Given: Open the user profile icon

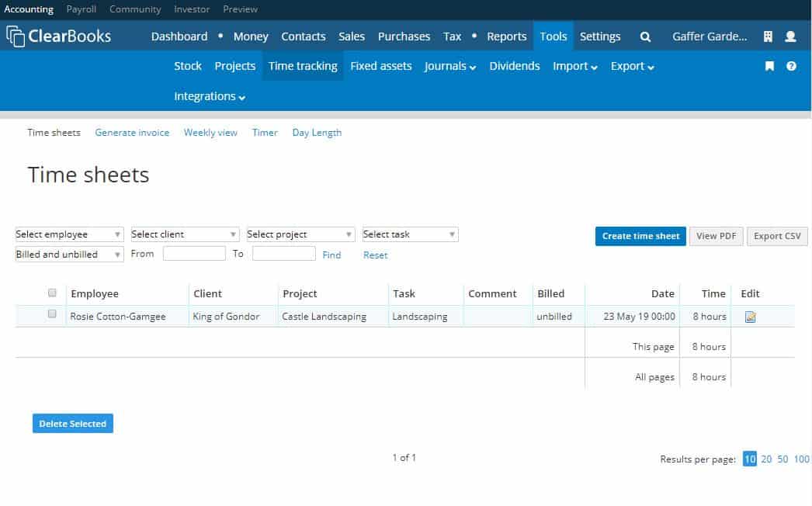Looking at the screenshot, I should [790, 36].
